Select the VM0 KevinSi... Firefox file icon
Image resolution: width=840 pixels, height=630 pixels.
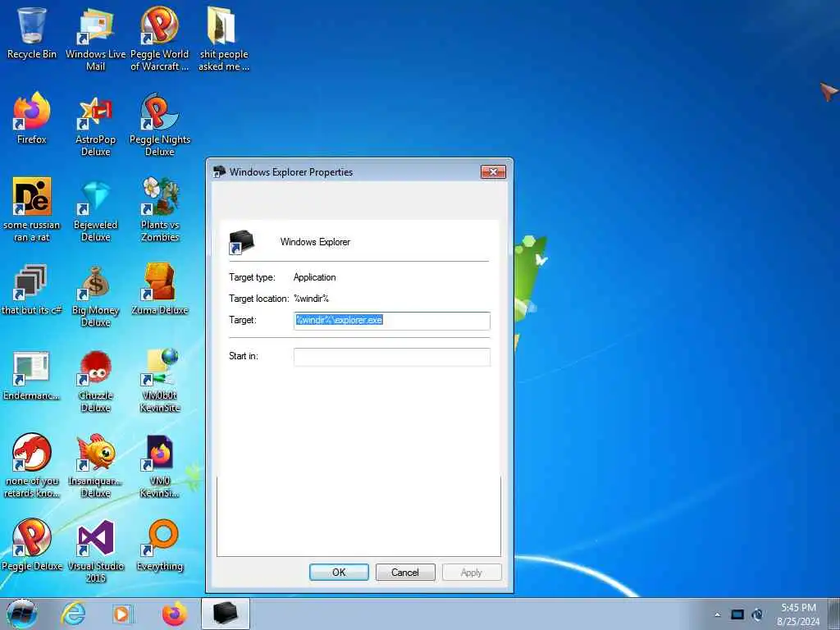click(x=160, y=466)
